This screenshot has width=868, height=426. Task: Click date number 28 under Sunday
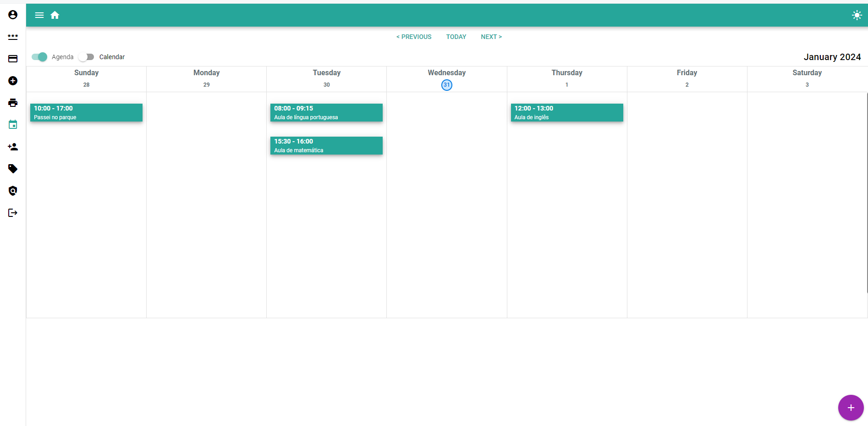click(x=86, y=85)
